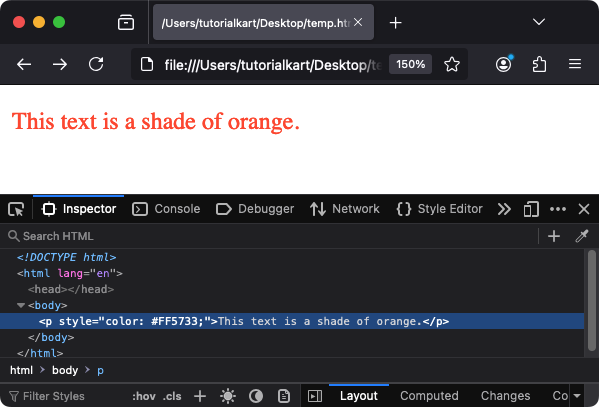Click the markup view vertical scrollbar

coord(592,301)
